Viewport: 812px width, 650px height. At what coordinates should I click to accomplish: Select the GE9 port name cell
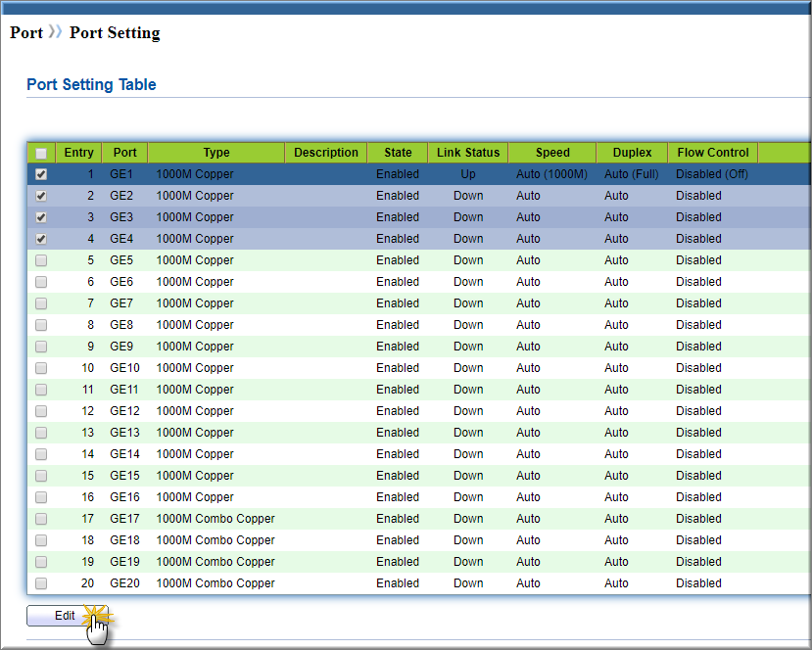pyautogui.click(x=121, y=347)
